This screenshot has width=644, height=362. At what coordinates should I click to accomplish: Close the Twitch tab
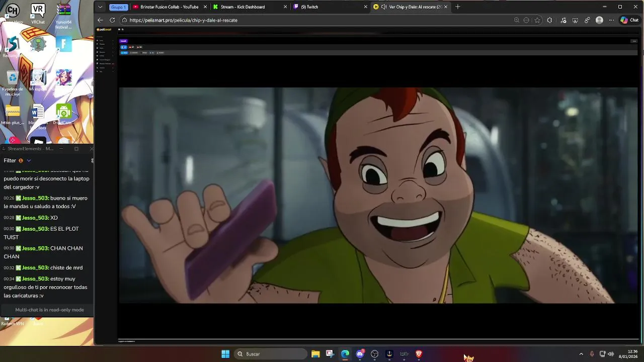[x=366, y=7]
